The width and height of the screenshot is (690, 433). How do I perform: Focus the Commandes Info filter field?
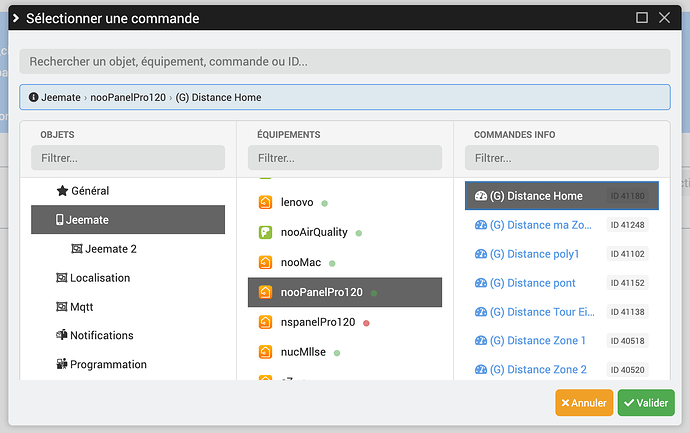pyautogui.click(x=562, y=158)
